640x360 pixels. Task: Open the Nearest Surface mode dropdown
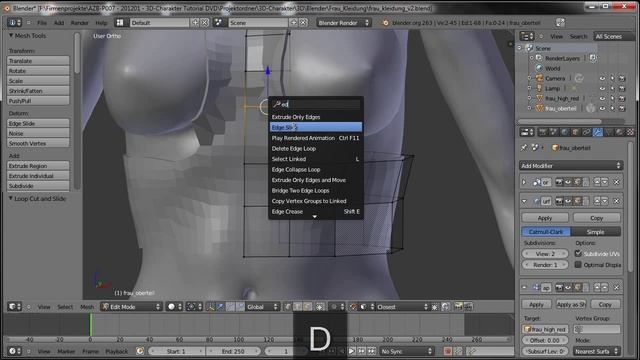click(597, 351)
